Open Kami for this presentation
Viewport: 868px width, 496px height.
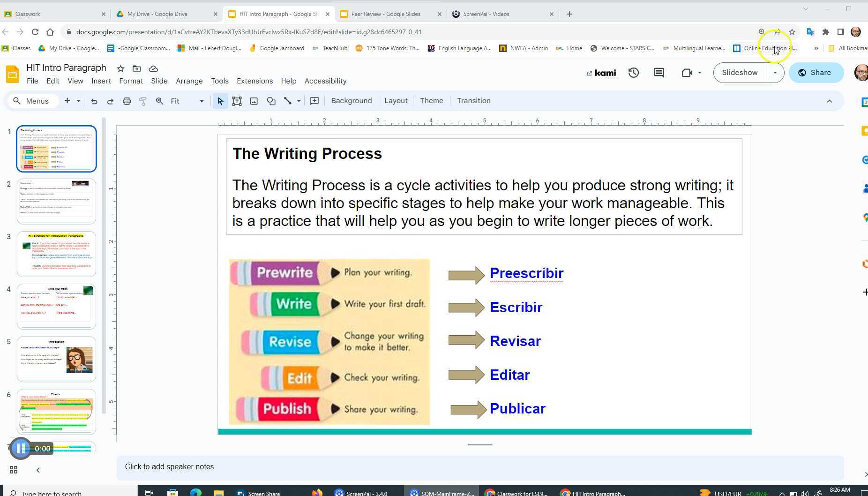[601, 73]
